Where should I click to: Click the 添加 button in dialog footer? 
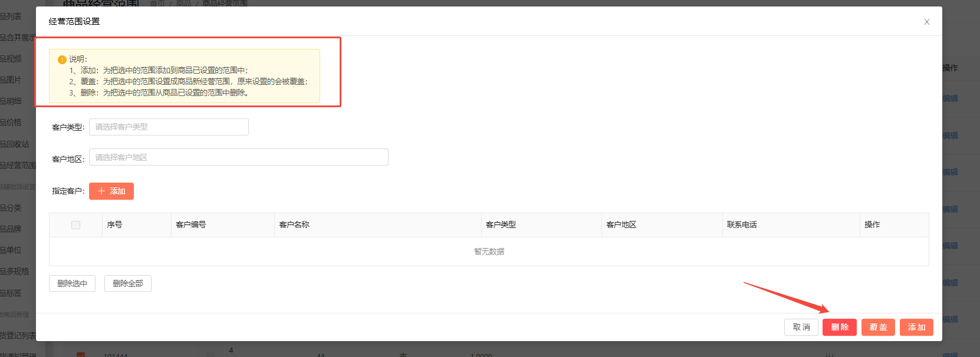point(916,327)
